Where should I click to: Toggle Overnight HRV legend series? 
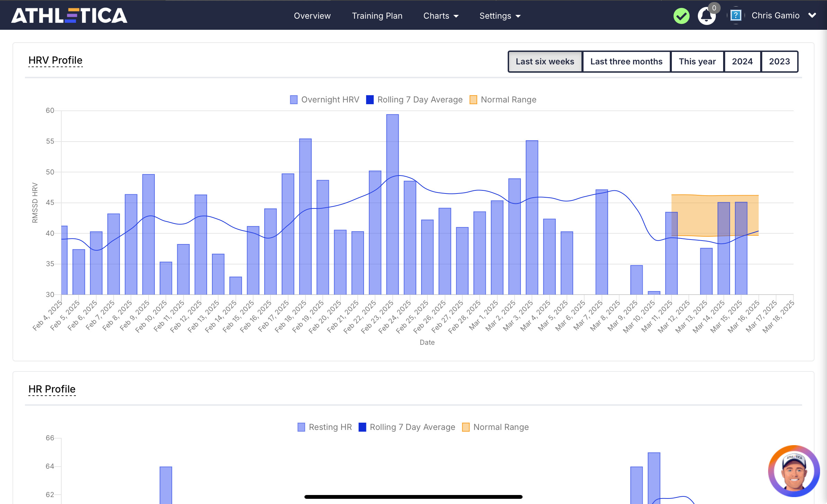click(x=324, y=100)
